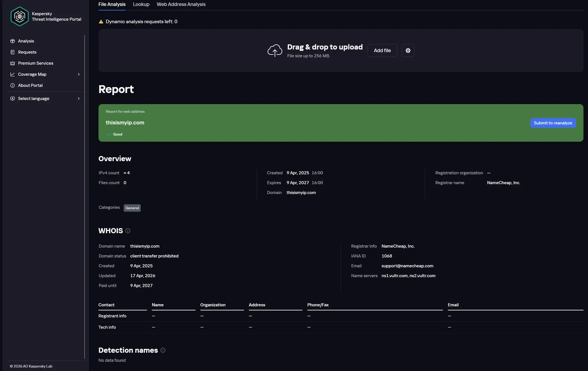Click the WHOIS domain name thisismyip.com
The image size is (588, 371).
[x=145, y=246]
